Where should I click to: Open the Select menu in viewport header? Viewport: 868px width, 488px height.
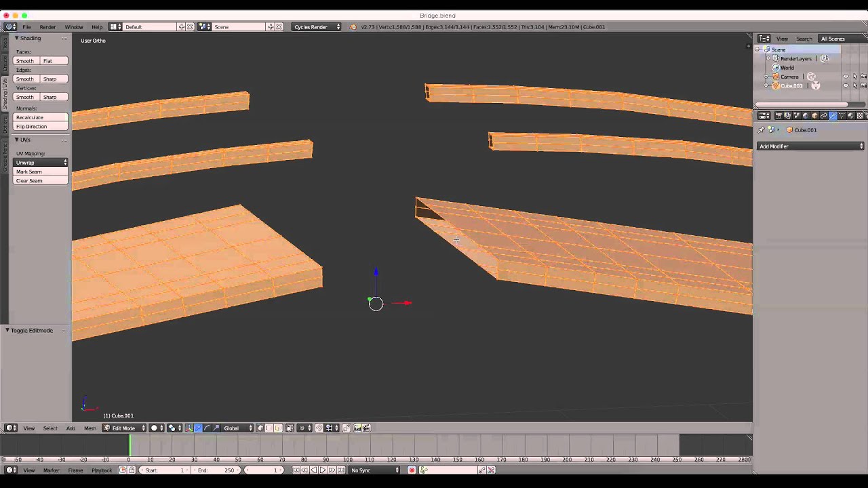tap(50, 428)
